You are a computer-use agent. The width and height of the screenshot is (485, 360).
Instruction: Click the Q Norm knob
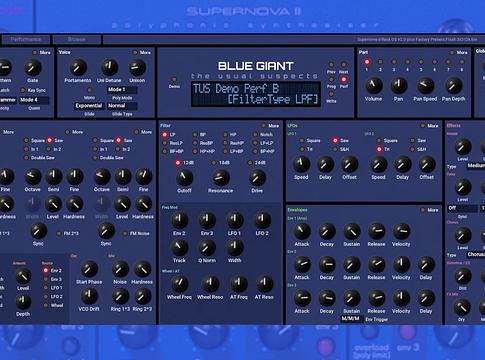pyautogui.click(x=207, y=248)
